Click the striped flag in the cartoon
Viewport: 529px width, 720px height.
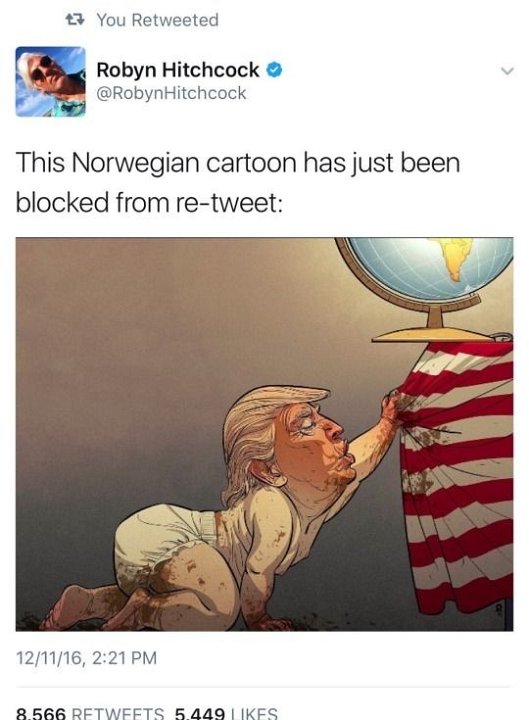[456, 478]
